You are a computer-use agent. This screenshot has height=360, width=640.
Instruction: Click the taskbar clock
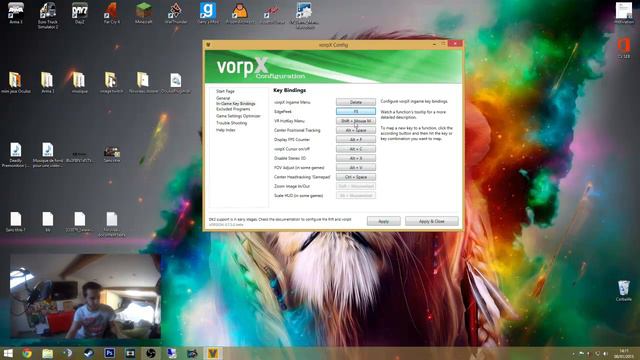[623, 353]
